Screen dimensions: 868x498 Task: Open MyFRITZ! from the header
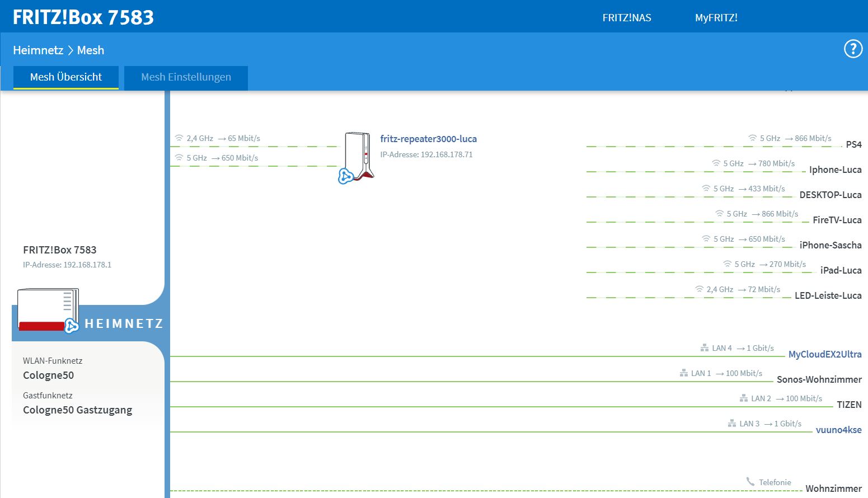coord(716,18)
